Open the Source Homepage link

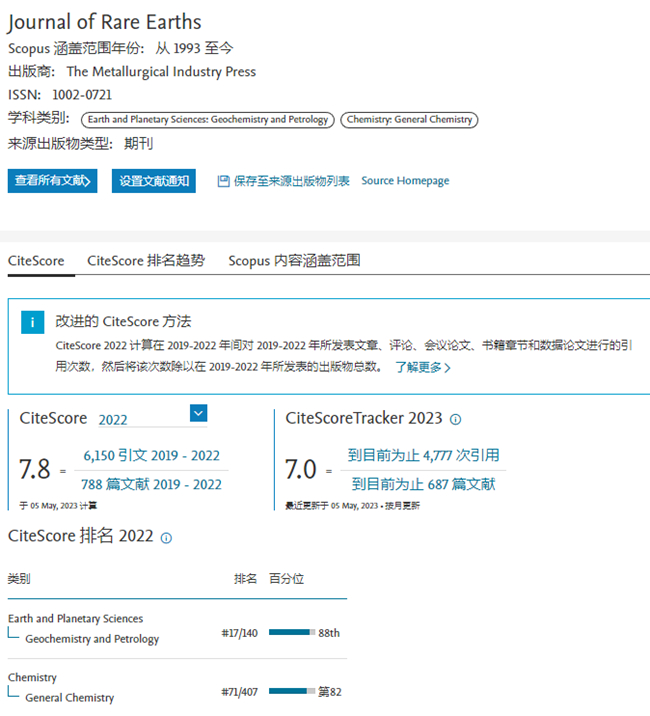pyautogui.click(x=405, y=181)
